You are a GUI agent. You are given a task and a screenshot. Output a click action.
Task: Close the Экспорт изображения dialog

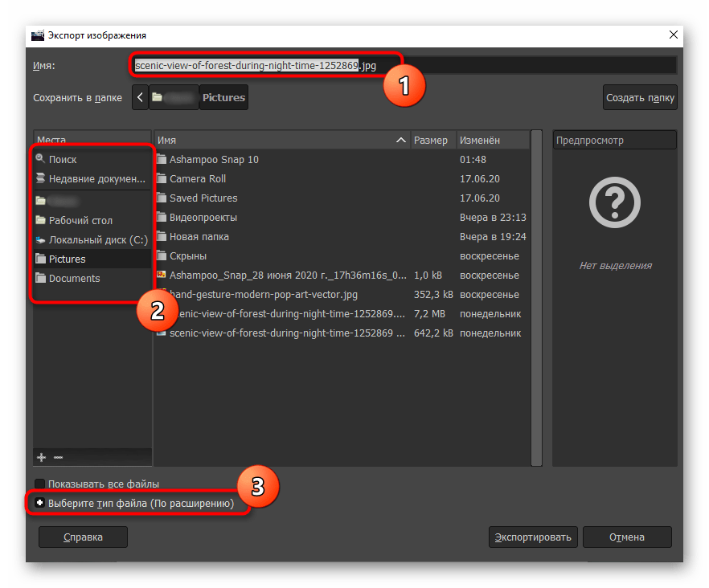[x=674, y=35]
